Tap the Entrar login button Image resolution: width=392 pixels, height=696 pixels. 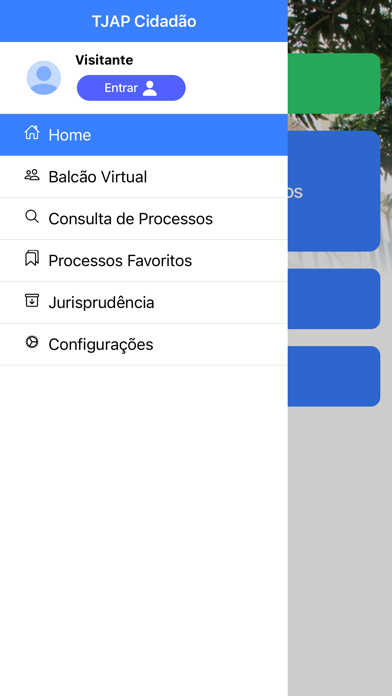tap(131, 88)
